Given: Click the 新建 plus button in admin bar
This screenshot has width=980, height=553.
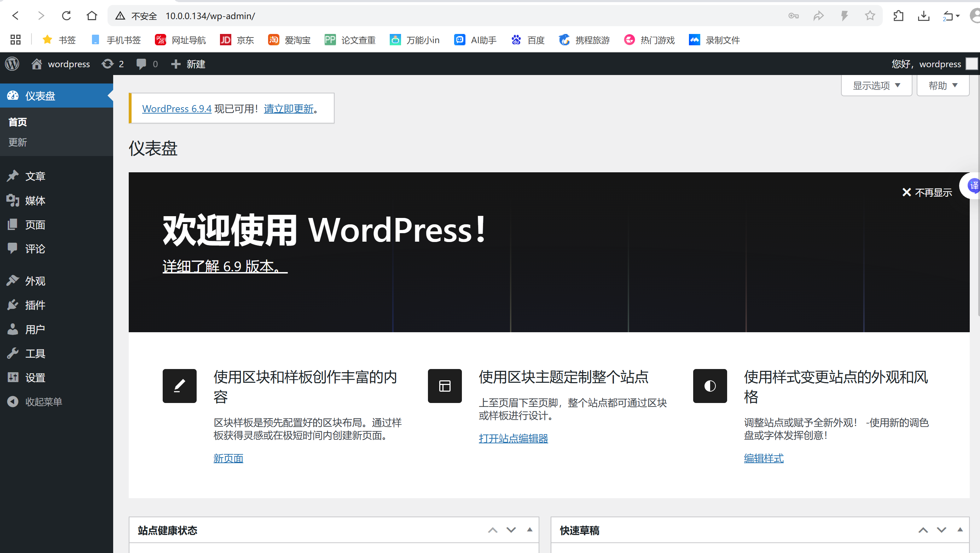Looking at the screenshot, I should pos(188,64).
